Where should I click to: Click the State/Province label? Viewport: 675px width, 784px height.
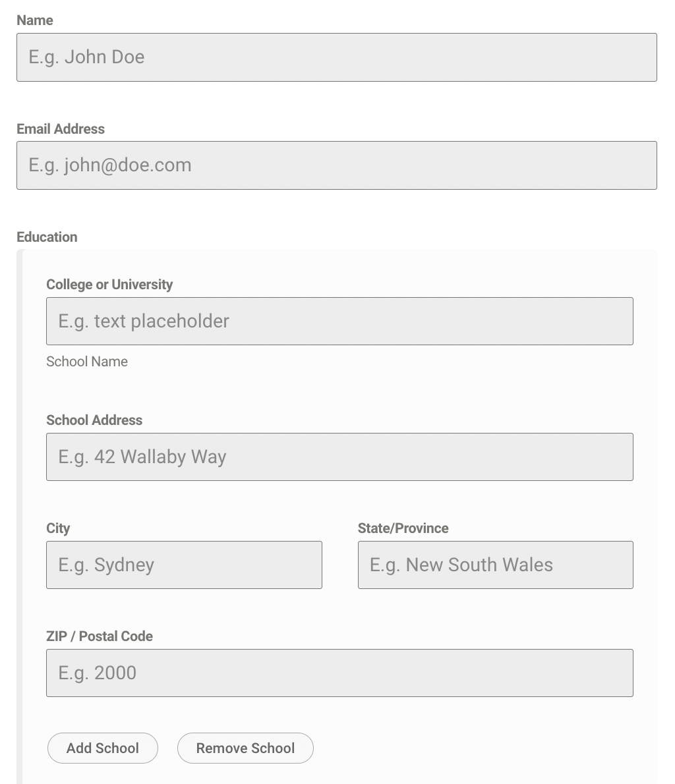[x=402, y=528]
